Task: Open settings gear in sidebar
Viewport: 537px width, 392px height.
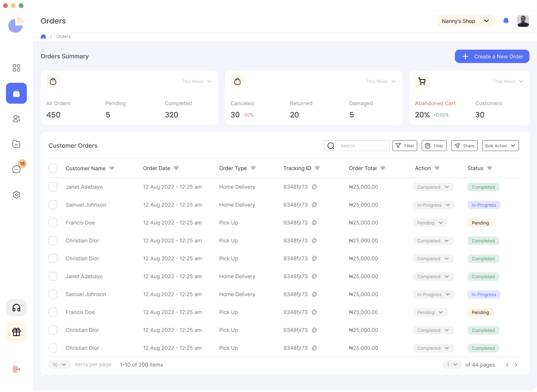Action: tap(16, 195)
